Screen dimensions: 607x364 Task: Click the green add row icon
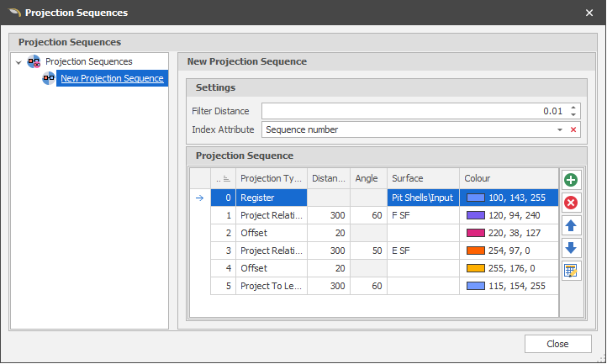pos(571,180)
